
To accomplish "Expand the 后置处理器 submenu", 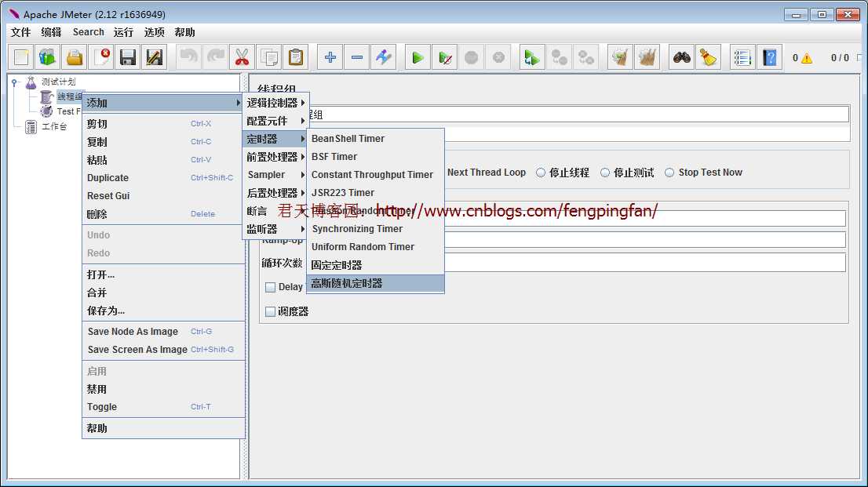I will click(275, 193).
